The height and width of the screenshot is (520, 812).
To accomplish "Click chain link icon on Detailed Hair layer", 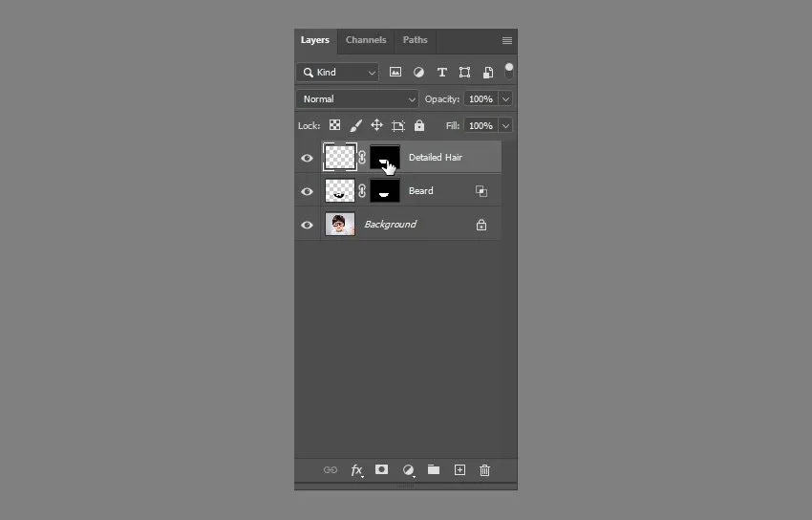I will pos(362,157).
